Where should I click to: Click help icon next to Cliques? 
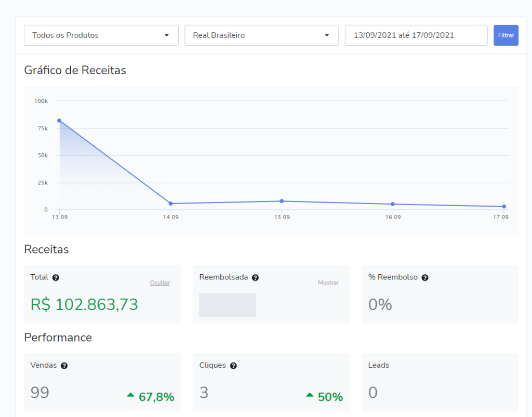(233, 366)
